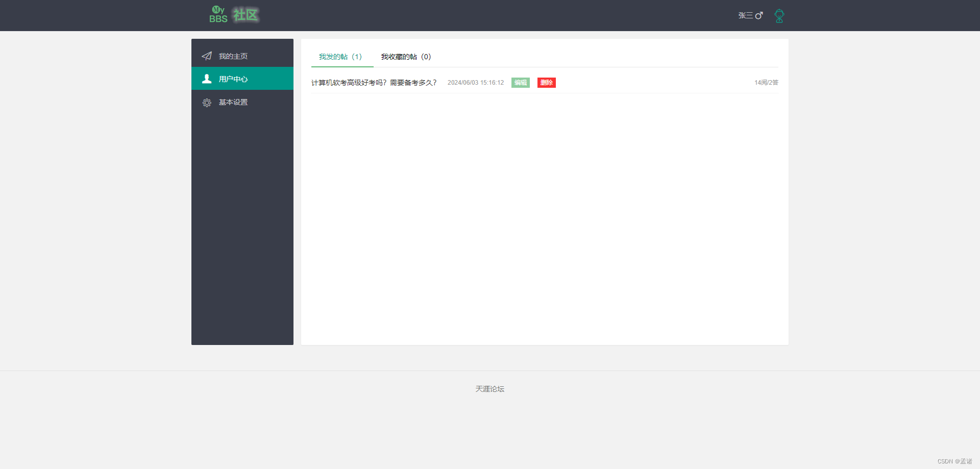Select 用户中心 in the sidebar

[x=242, y=79]
